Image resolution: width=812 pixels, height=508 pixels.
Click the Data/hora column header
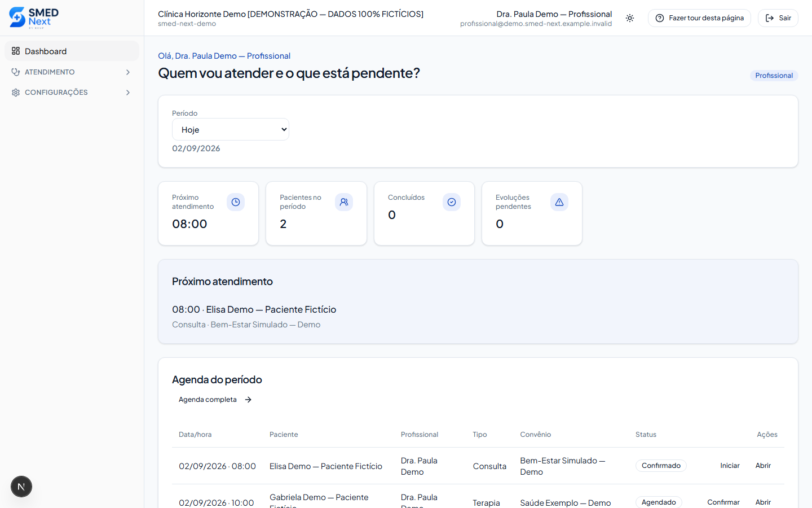coord(195,435)
